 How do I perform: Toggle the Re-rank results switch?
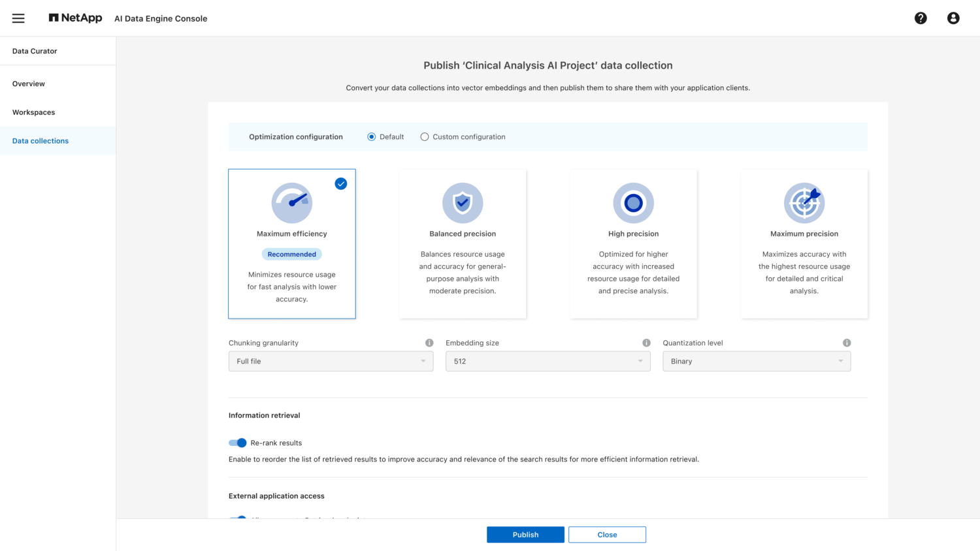coord(238,443)
